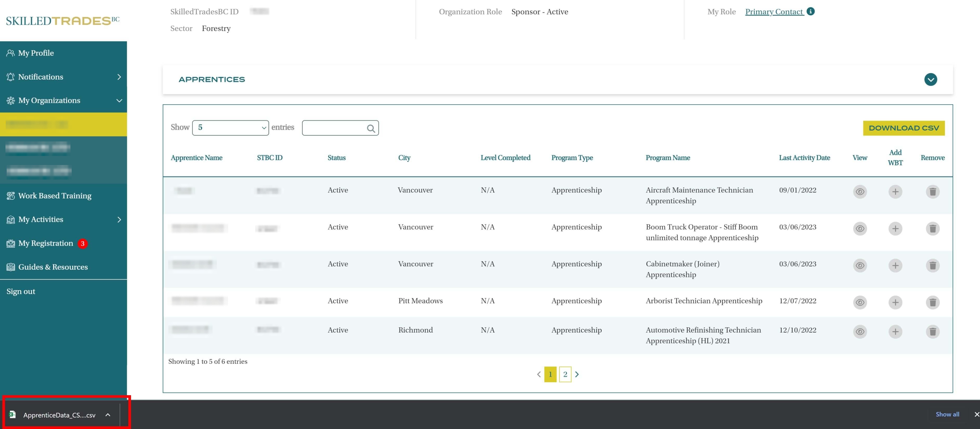Collapse the Apprentices section chevron
The image size is (980, 429).
931,80
